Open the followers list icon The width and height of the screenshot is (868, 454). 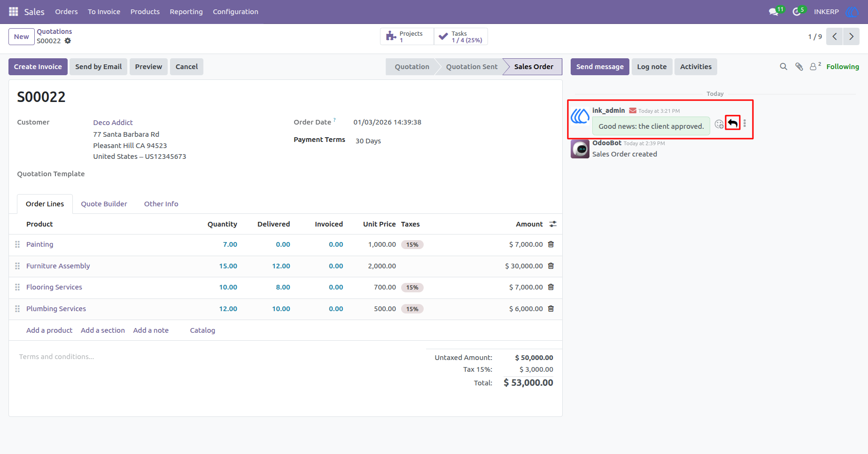pyautogui.click(x=815, y=66)
